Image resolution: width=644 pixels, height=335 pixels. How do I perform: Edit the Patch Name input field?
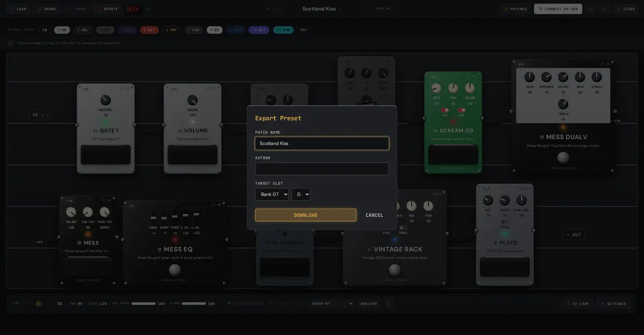[x=322, y=143]
